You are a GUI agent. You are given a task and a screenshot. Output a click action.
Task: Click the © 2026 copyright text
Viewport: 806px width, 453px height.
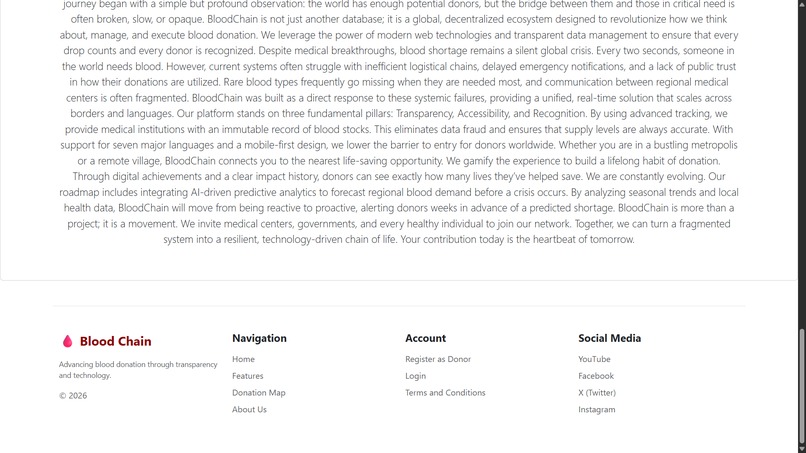point(72,395)
